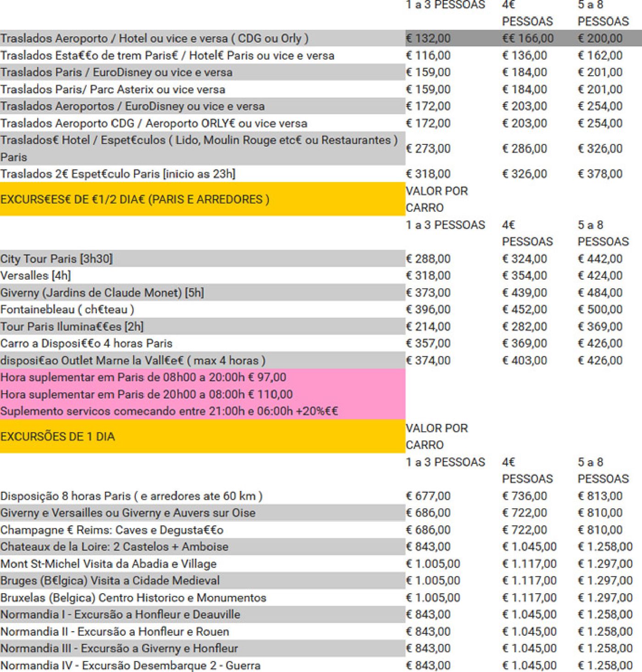The height and width of the screenshot is (672, 642).
Task: Click € 722,00 in the Champagne Reims row
Action: point(525,530)
